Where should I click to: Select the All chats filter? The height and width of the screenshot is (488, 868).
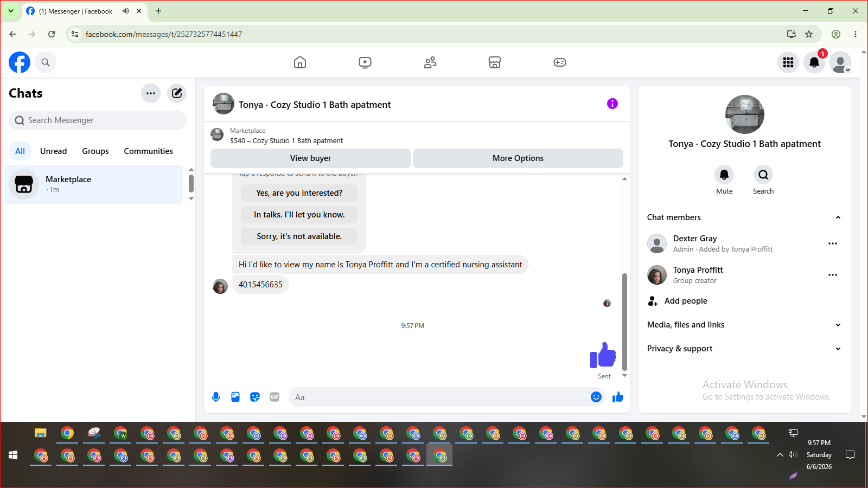tap(20, 151)
